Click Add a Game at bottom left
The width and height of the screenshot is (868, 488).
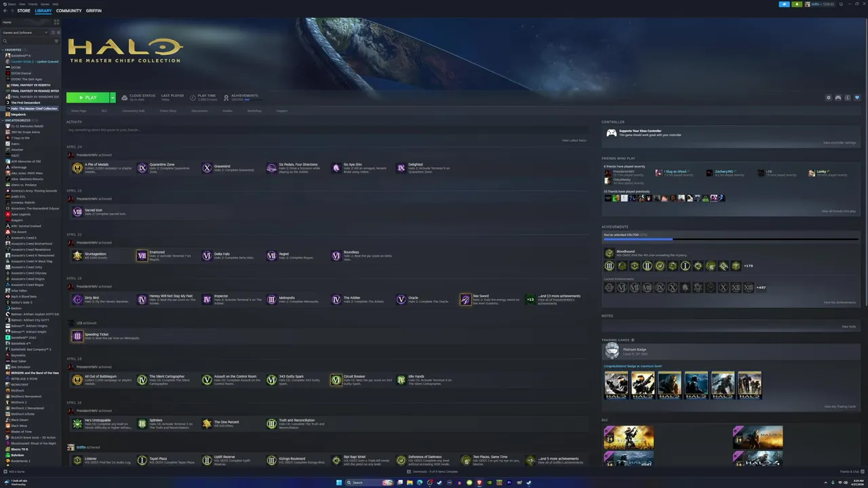(x=14, y=471)
